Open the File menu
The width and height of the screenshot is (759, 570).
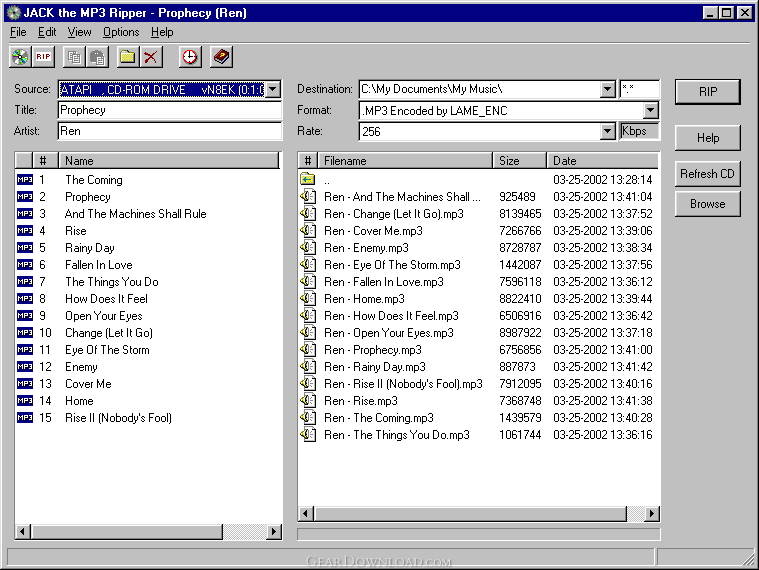pyautogui.click(x=18, y=32)
